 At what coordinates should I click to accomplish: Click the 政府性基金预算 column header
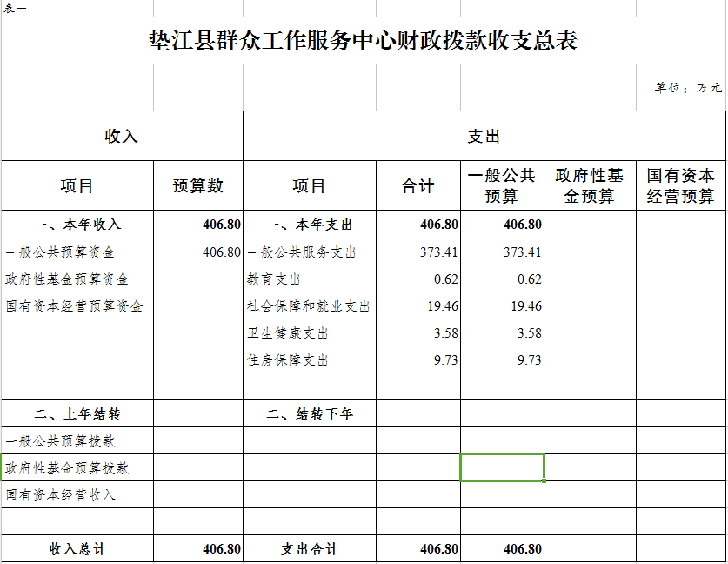pyautogui.click(x=590, y=186)
